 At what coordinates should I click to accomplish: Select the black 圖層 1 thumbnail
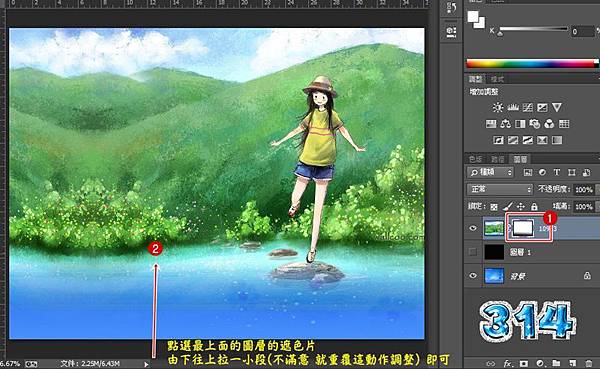pos(494,252)
